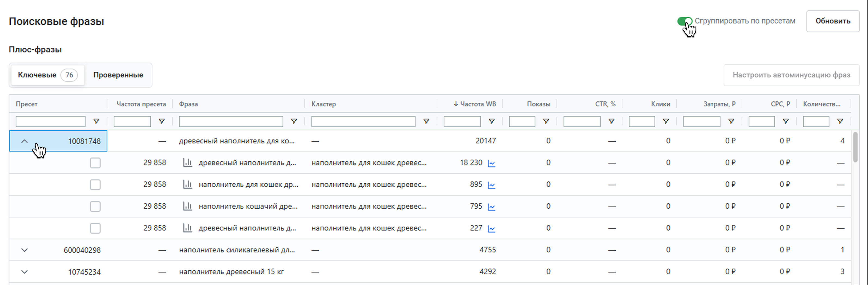Open filter icon for Пресет column
This screenshot has height=285, width=868.
coord(96,121)
